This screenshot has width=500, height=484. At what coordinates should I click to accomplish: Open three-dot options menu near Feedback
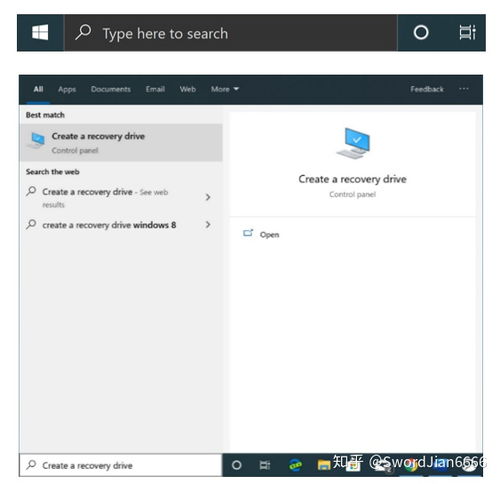(464, 89)
